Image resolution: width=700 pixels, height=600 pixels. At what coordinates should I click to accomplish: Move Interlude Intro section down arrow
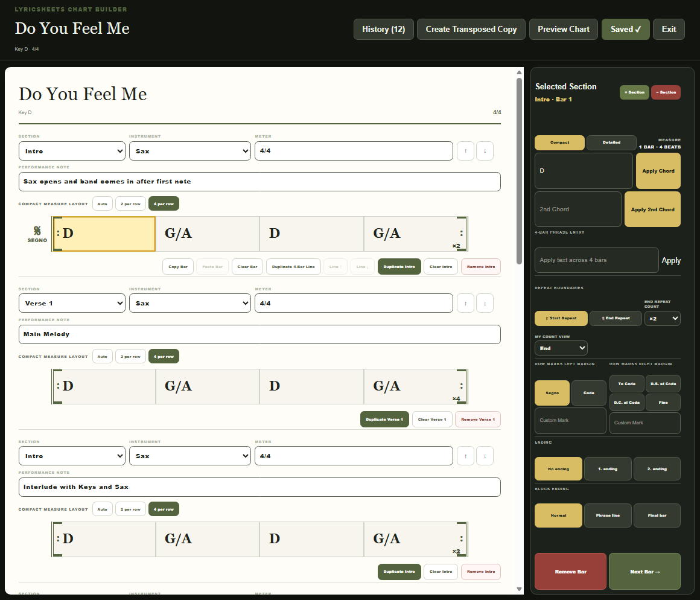click(485, 456)
